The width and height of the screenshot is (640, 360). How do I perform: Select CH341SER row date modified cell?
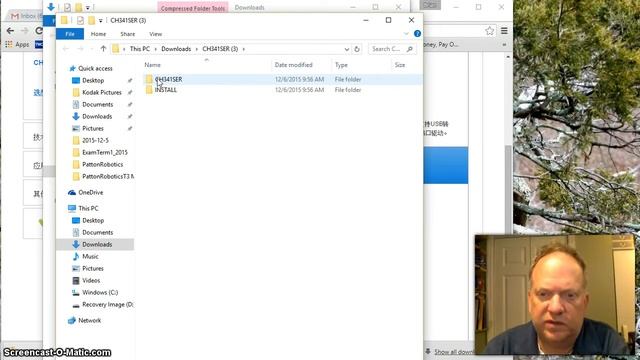click(299, 79)
